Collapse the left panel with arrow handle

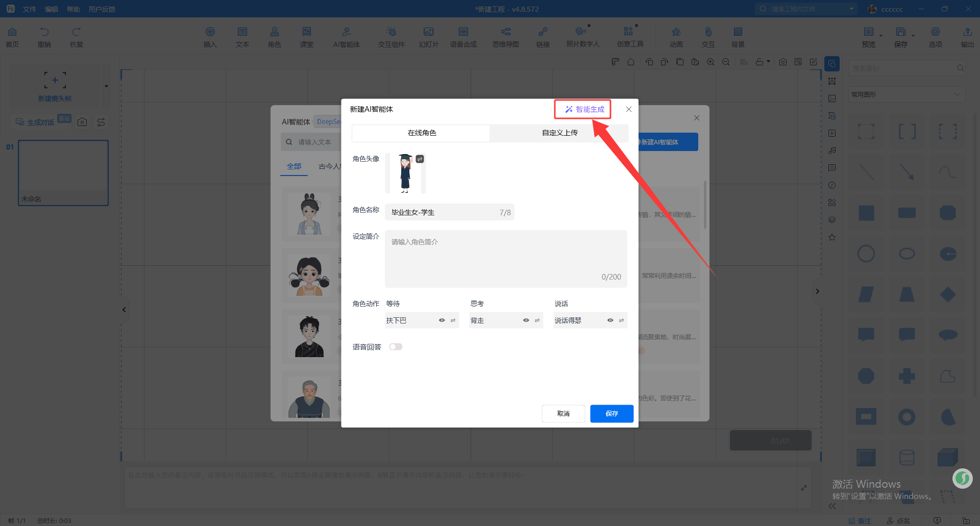point(124,310)
